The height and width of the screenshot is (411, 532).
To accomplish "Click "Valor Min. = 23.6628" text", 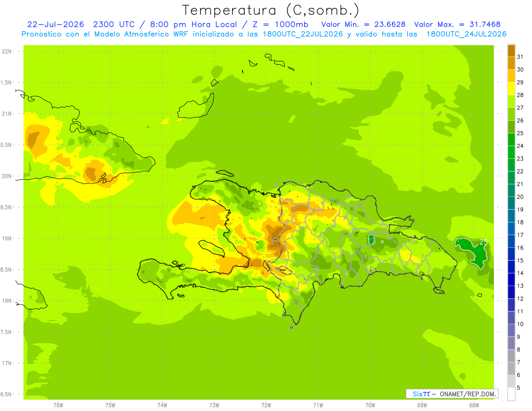I will [364, 24].
